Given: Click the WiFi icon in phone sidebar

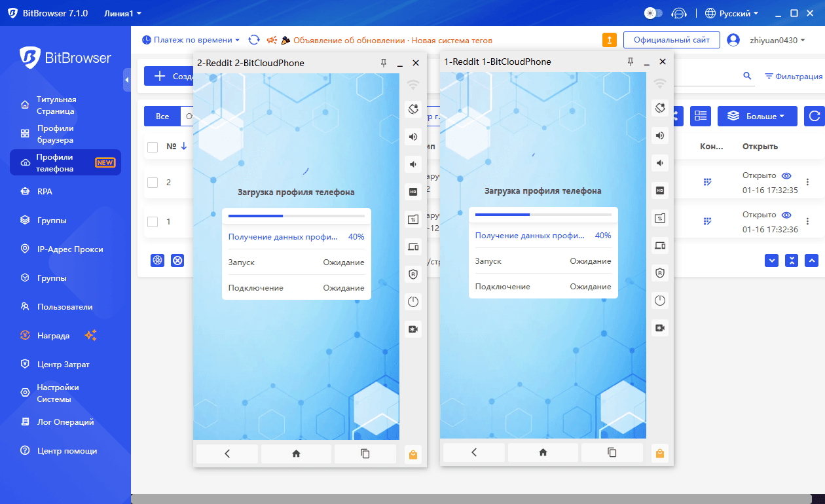Looking at the screenshot, I should [x=412, y=84].
